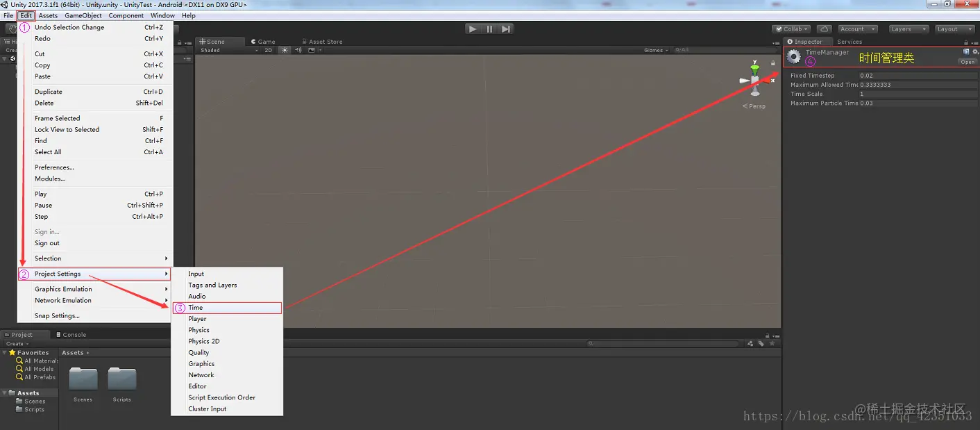Image resolution: width=980 pixels, height=430 pixels.
Task: Click the Time Scale value field
Action: (x=918, y=94)
